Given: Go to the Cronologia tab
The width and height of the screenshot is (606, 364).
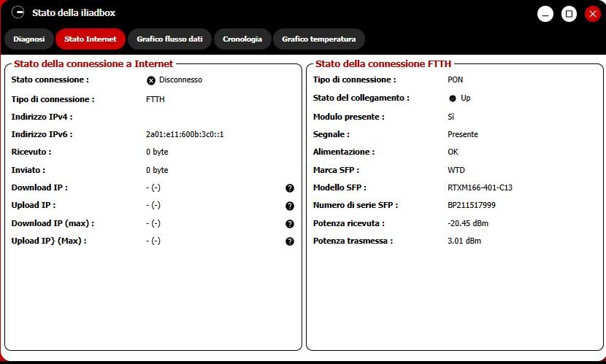Looking at the screenshot, I should point(242,39).
